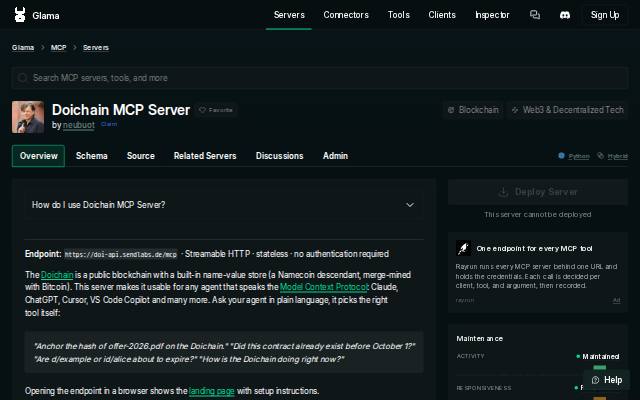The height and width of the screenshot is (400, 640).
Task: Open the landing page link
Action: 211,391
